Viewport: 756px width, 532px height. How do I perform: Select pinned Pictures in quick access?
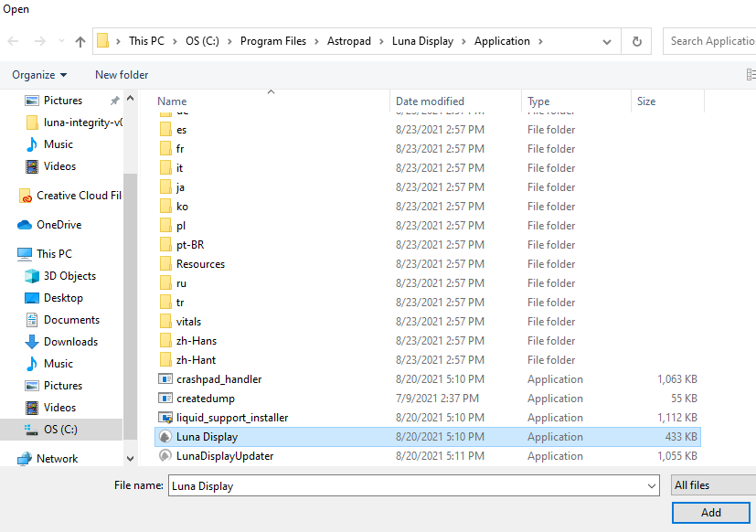point(63,101)
